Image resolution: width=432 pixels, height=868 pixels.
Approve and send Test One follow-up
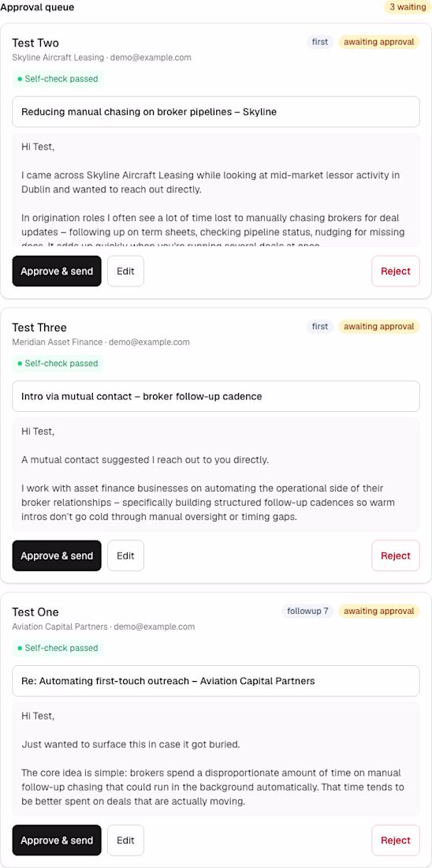(57, 840)
